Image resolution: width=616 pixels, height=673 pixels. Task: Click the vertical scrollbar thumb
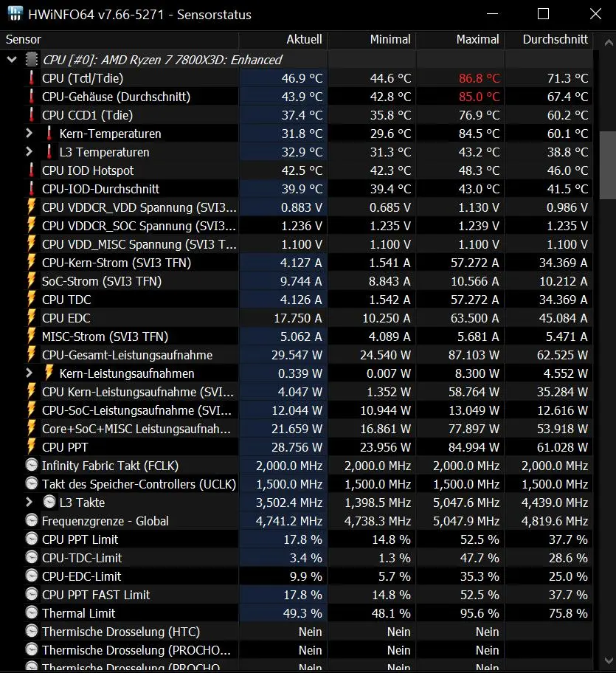pyautogui.click(x=609, y=165)
